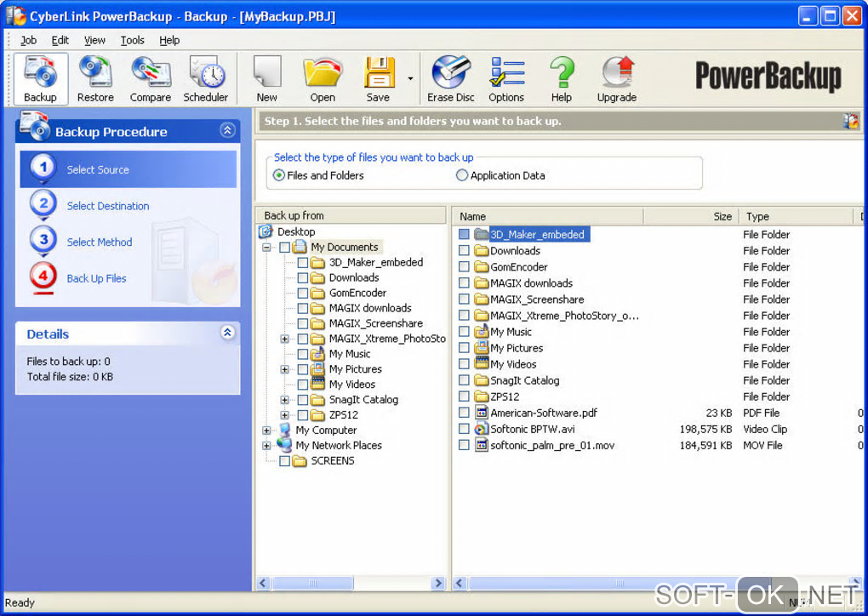
Task: Click the tree pane horizontal scrollbar thumb
Action: click(312, 583)
